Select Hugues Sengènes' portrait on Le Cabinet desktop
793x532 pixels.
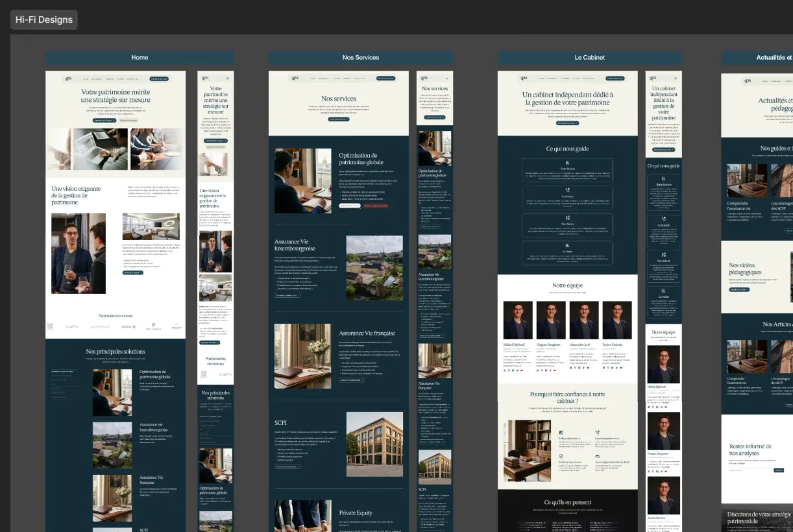(551, 320)
